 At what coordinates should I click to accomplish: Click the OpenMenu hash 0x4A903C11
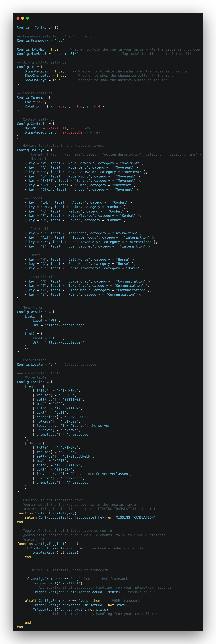click(x=57, y=128)
